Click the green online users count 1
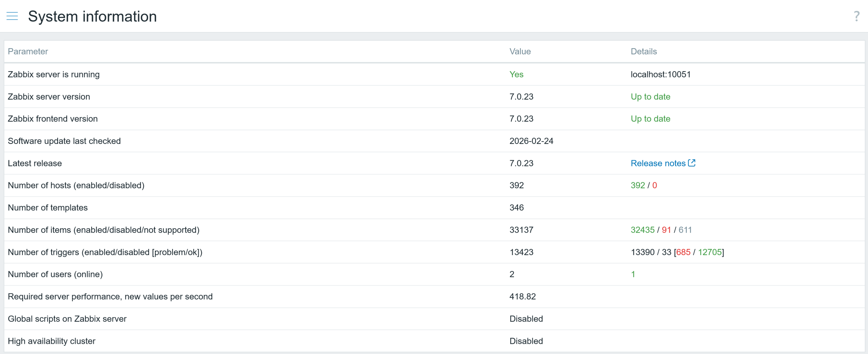The image size is (868, 354). tap(633, 274)
